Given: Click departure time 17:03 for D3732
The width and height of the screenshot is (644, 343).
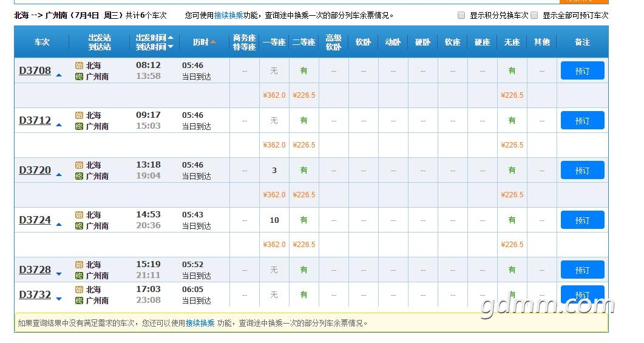Looking at the screenshot, I should click(x=148, y=289).
